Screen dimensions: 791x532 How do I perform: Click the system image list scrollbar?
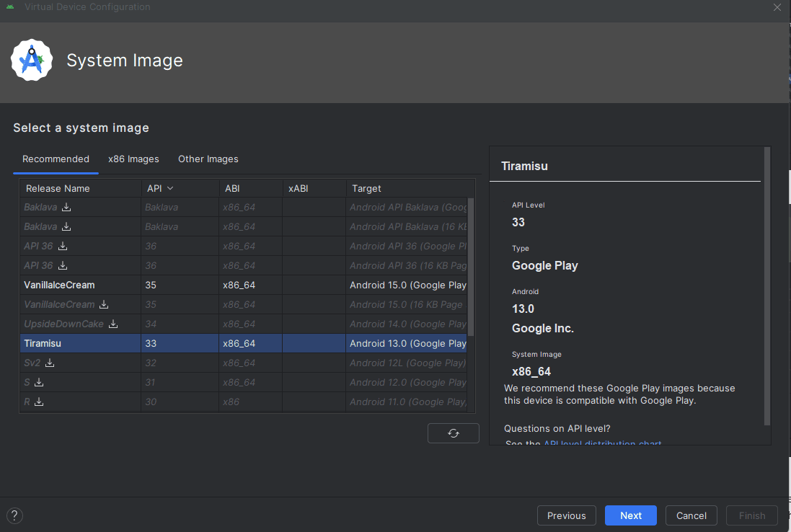(x=471, y=267)
